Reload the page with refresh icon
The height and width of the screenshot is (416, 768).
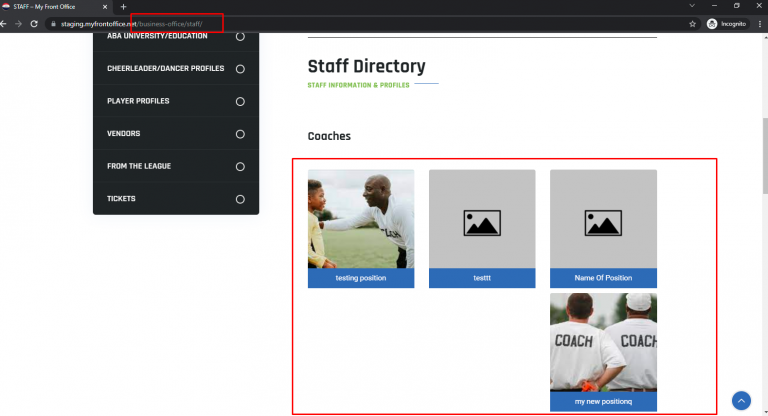tap(34, 24)
